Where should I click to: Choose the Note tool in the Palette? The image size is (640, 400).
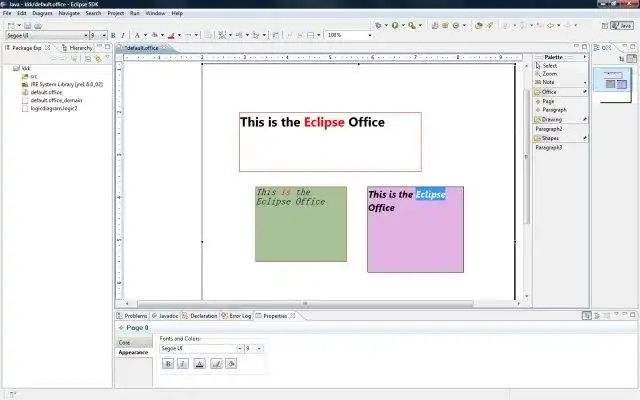545,82
